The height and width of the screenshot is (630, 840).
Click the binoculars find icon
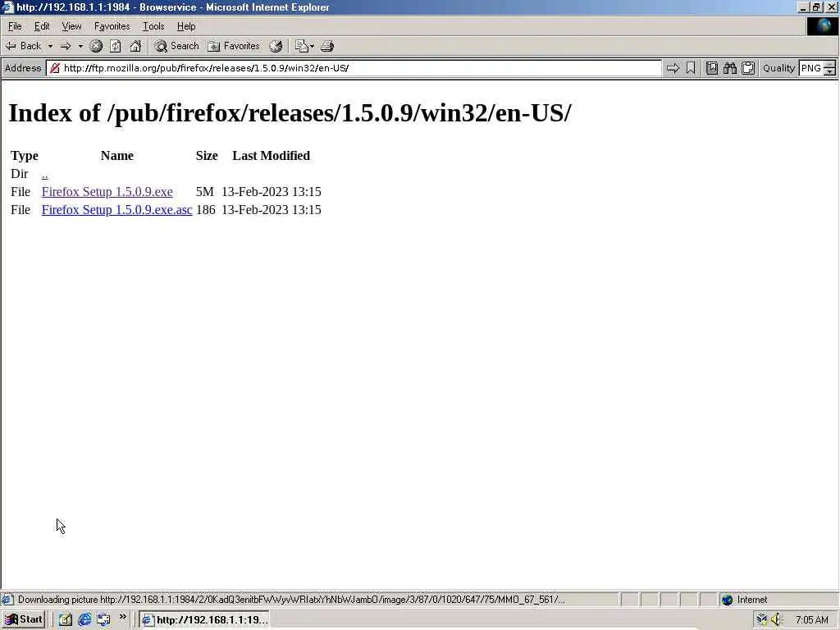click(730, 68)
